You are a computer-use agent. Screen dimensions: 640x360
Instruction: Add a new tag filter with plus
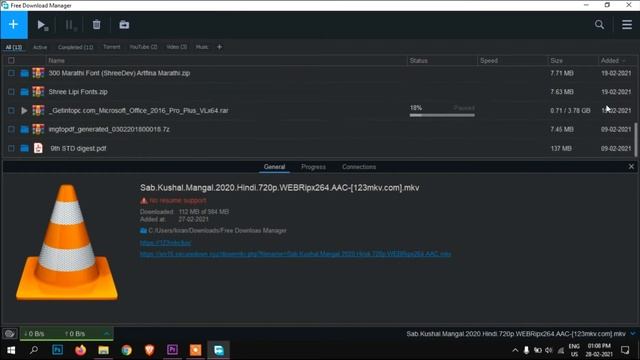(219, 47)
